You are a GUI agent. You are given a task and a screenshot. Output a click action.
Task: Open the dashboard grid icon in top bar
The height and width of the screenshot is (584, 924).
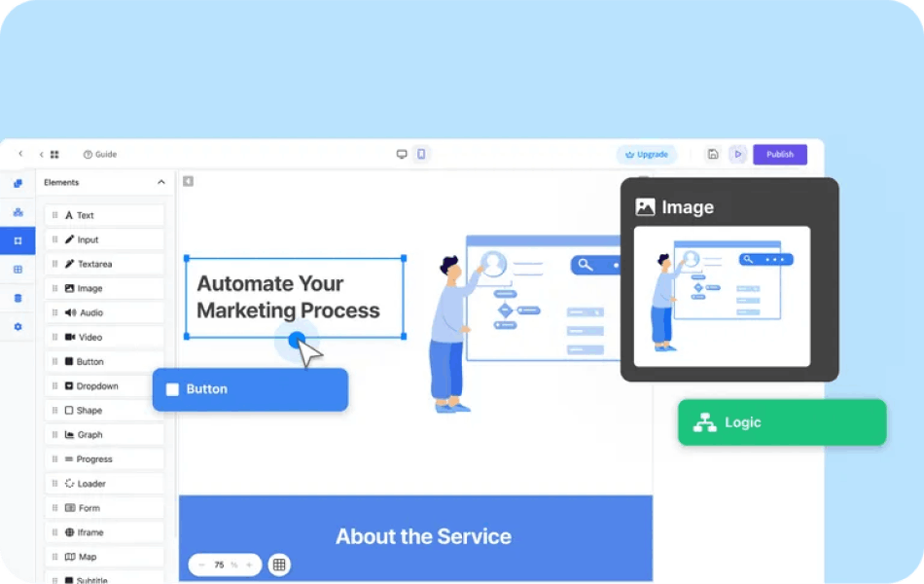pos(54,154)
